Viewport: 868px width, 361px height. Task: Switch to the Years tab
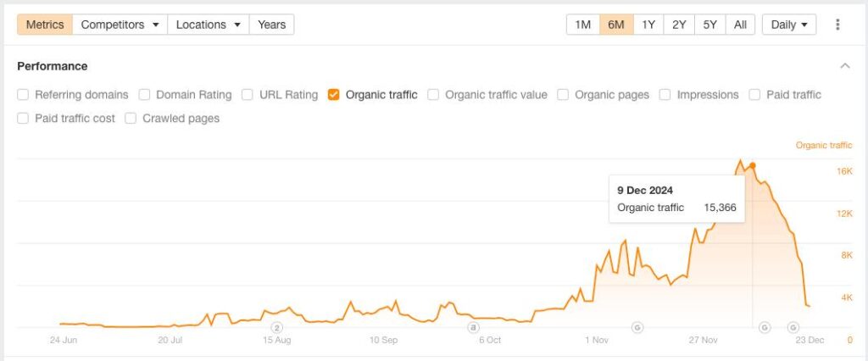point(271,25)
